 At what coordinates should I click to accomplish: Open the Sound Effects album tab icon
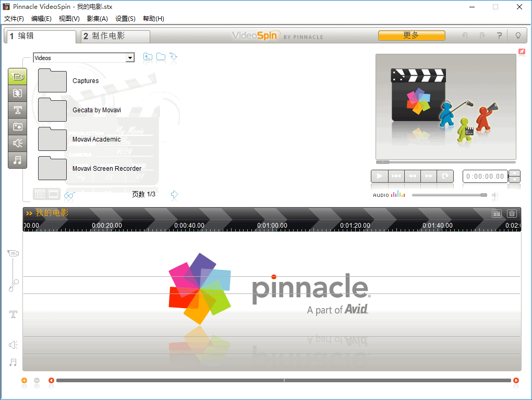tap(18, 143)
